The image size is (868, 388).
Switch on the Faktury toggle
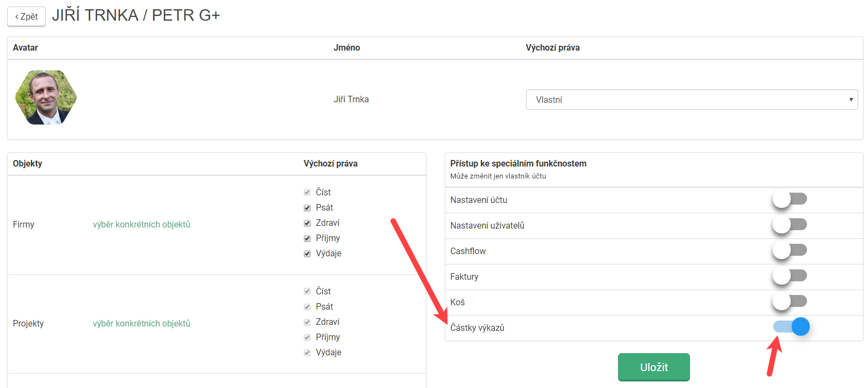(789, 276)
